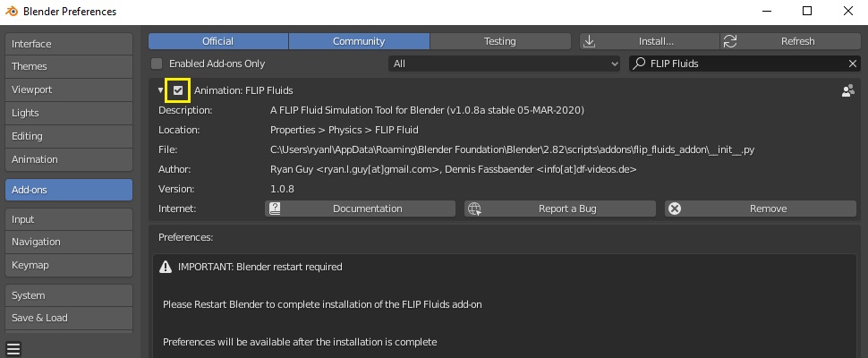Remove the FLIP Fluids add-on

tap(761, 209)
